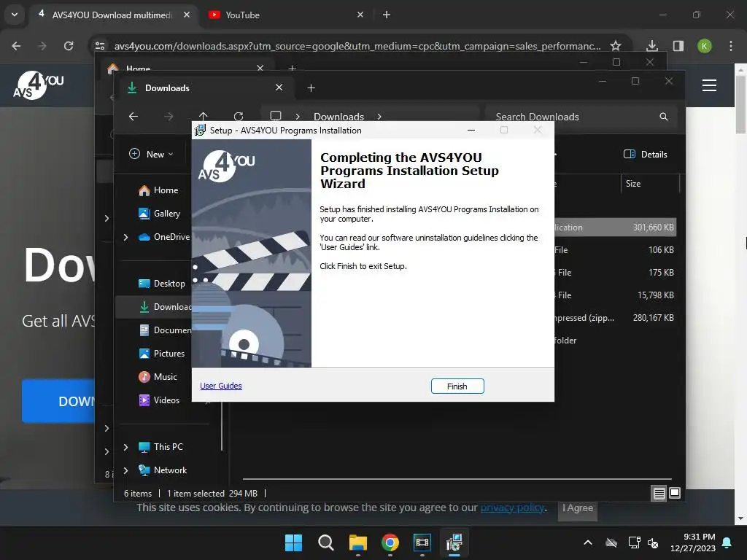Bookmark this page with the star icon
747x560 pixels.
pos(616,46)
